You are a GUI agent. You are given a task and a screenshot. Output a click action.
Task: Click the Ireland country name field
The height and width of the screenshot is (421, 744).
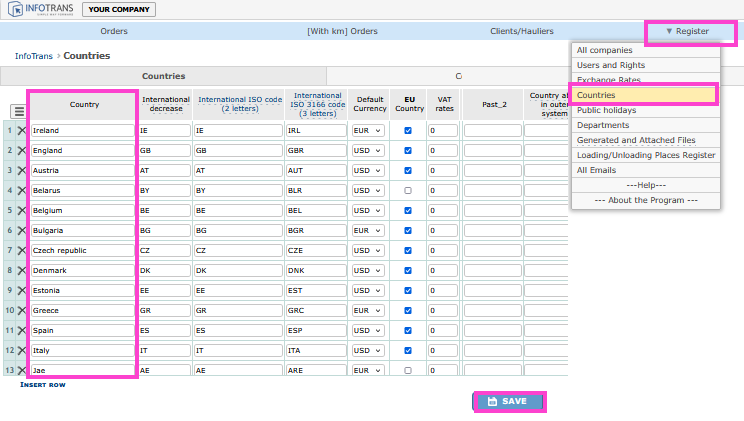pyautogui.click(x=83, y=131)
